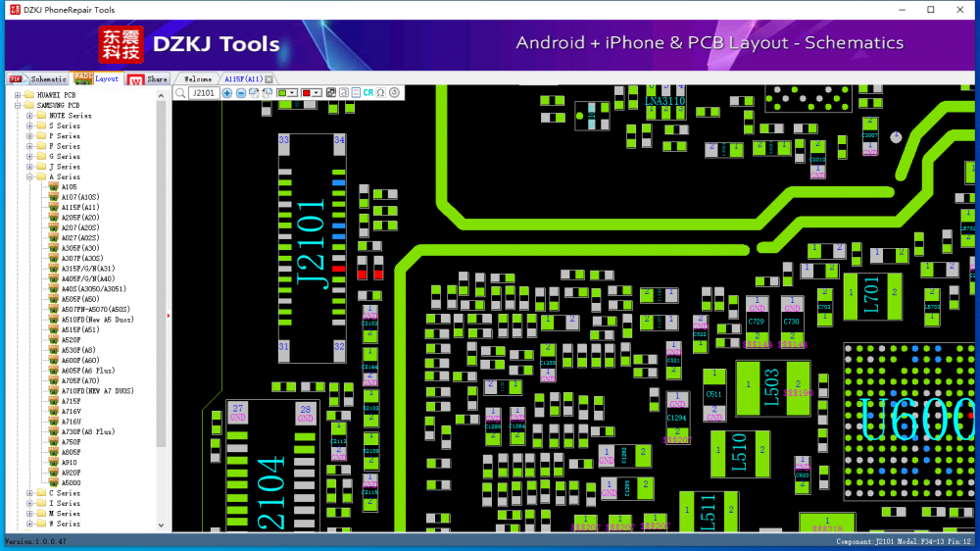Click the circular arrow icon after omega
The height and width of the screenshot is (551, 980).
pyautogui.click(x=394, y=93)
